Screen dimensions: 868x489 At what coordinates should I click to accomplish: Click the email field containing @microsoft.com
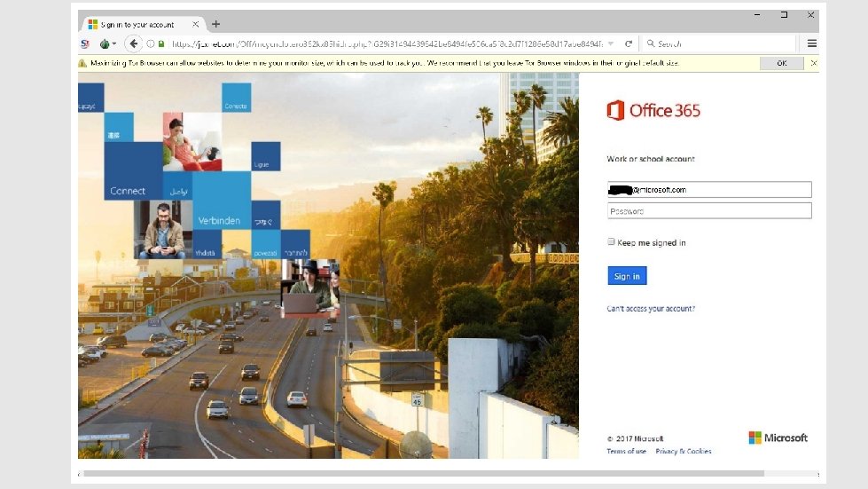709,189
